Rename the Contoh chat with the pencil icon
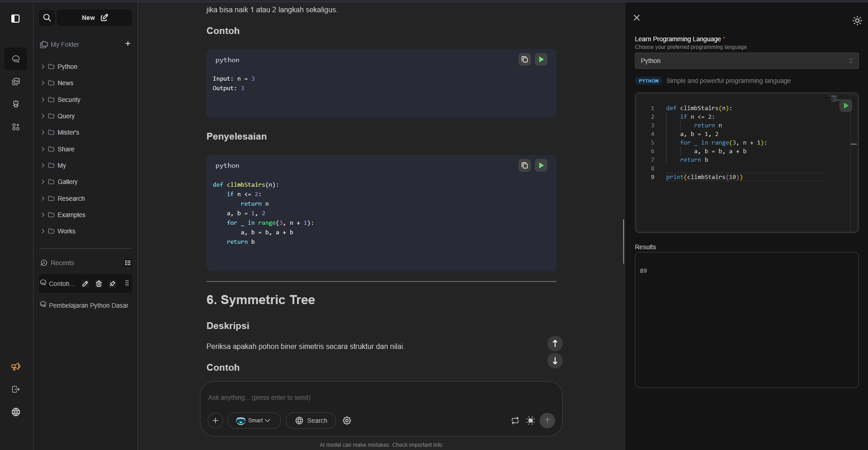 tap(85, 284)
